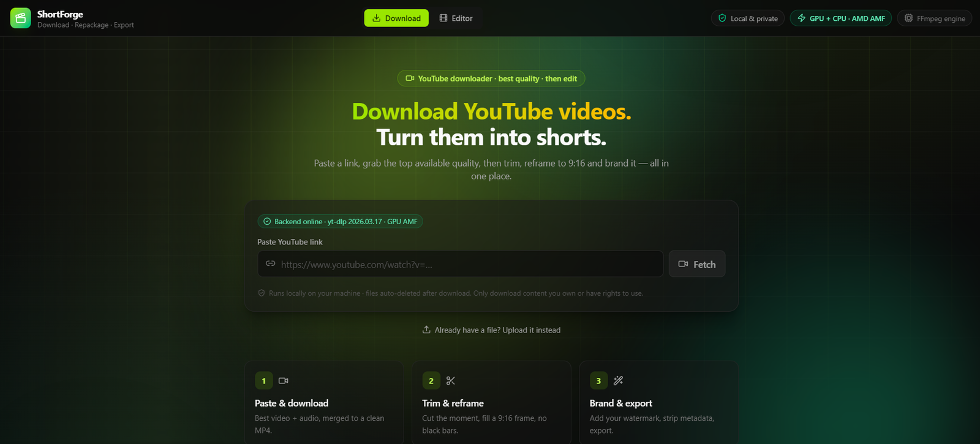Click the download arrow icon on Download tab

(377, 18)
